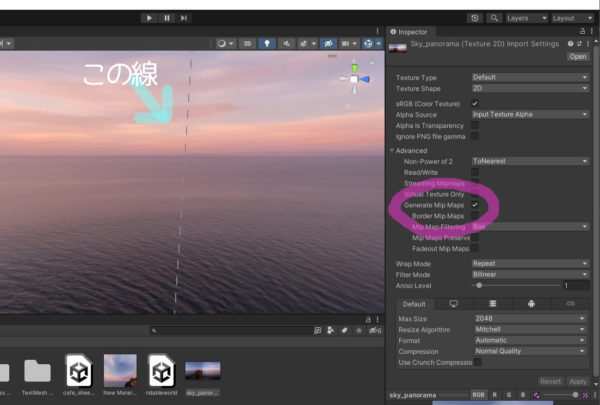Switch to the Default platform tab
Image resolution: width=600 pixels, height=405 pixels.
click(x=414, y=303)
